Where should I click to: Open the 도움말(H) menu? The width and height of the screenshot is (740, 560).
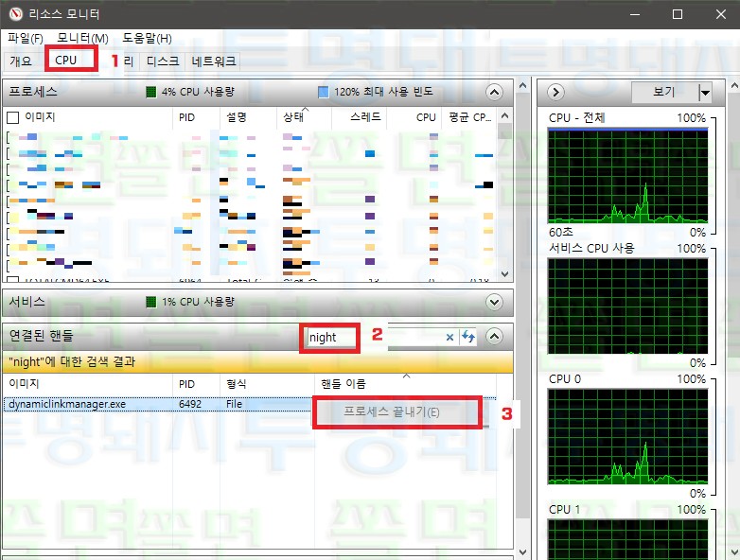[147, 38]
